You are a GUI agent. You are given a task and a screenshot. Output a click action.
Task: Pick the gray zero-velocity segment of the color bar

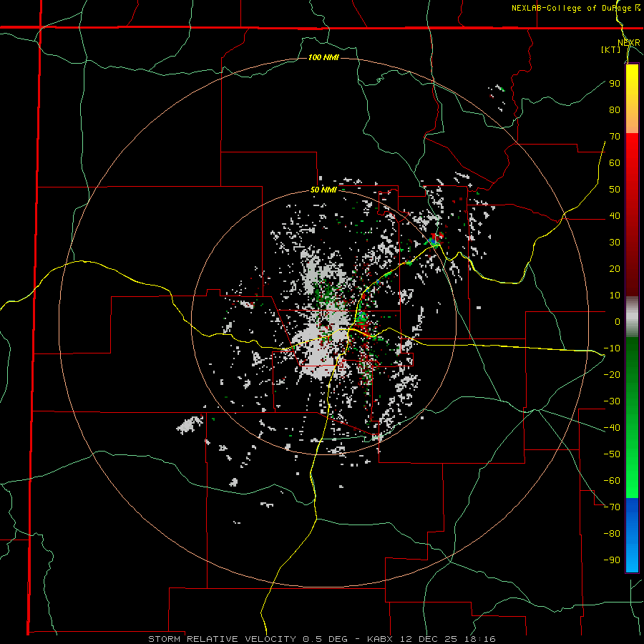632,317
